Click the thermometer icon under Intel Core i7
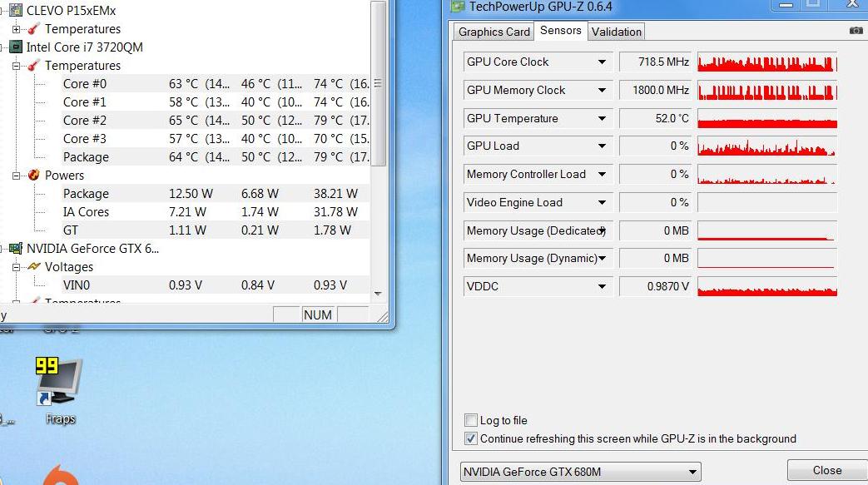This screenshot has height=485, width=868. coord(34,66)
